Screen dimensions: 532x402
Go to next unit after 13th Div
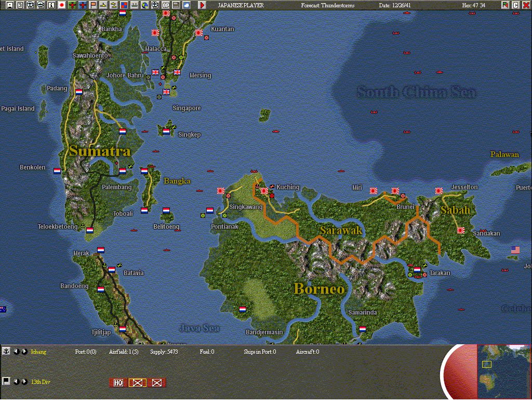(x=24, y=382)
